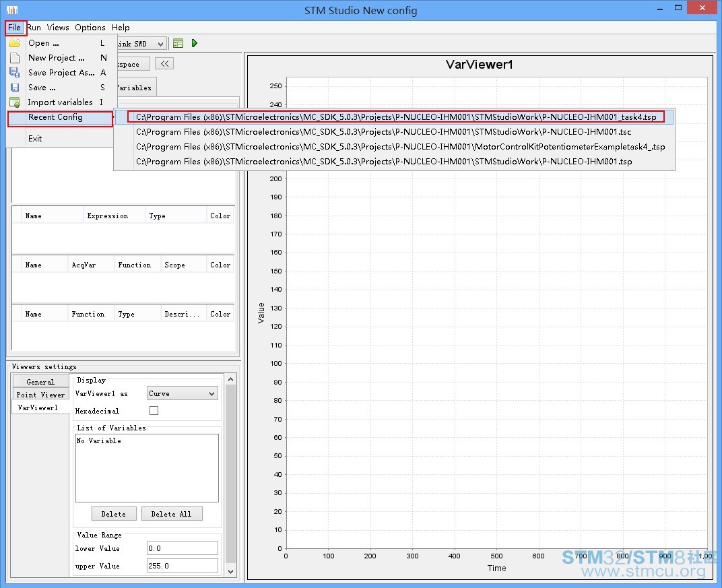This screenshot has width=722, height=588.
Task: Open the File menu
Action: tap(14, 27)
